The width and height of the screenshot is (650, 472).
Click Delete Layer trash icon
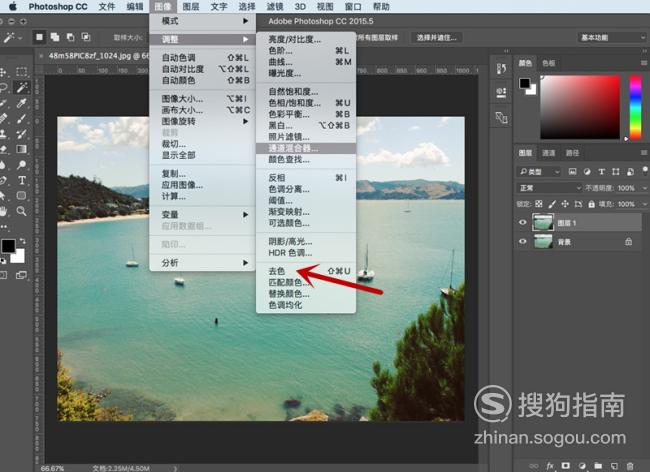pos(630,466)
